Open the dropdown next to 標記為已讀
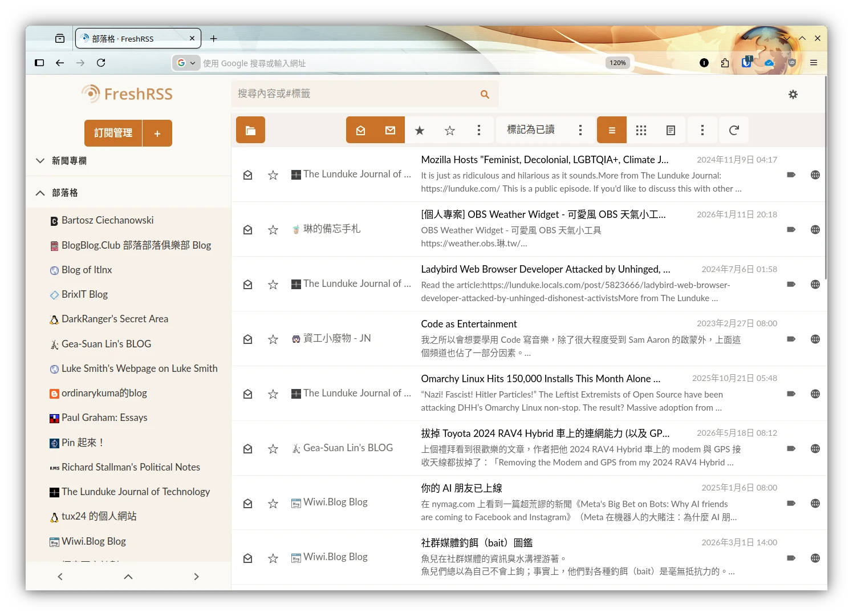This screenshot has height=616, width=853. tap(580, 131)
